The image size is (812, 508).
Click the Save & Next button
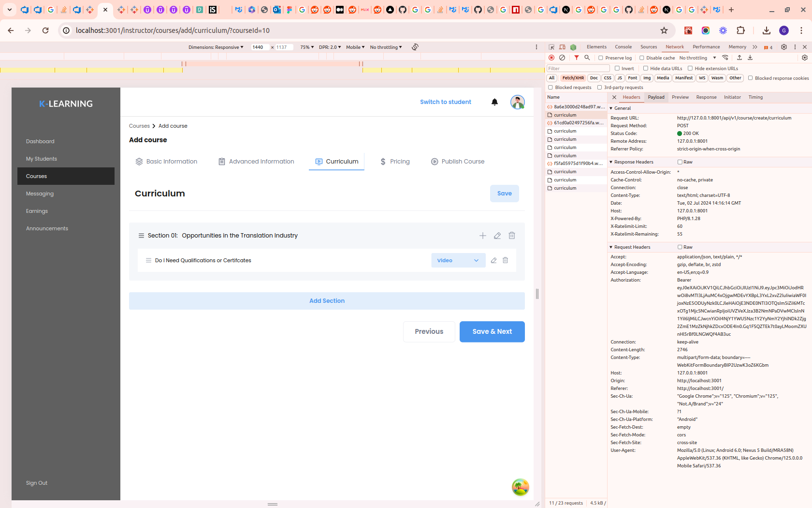(492, 331)
